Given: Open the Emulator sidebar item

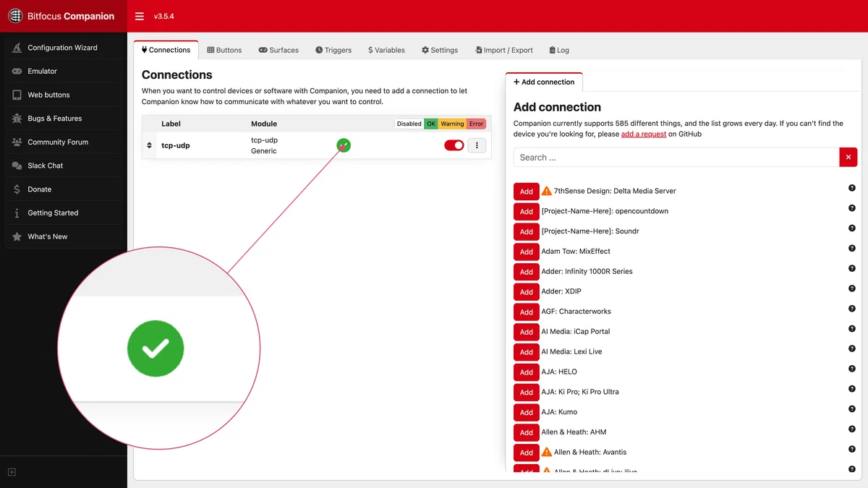Looking at the screenshot, I should pos(64,71).
